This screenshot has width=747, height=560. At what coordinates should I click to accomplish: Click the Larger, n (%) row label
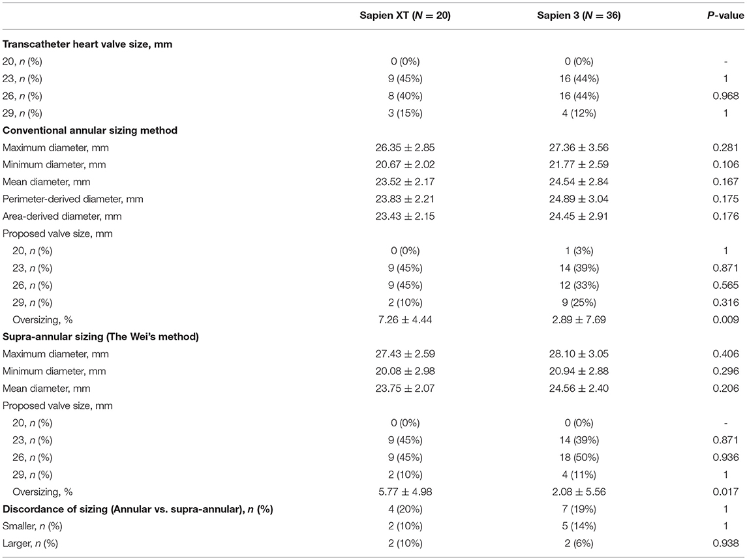[29, 544]
